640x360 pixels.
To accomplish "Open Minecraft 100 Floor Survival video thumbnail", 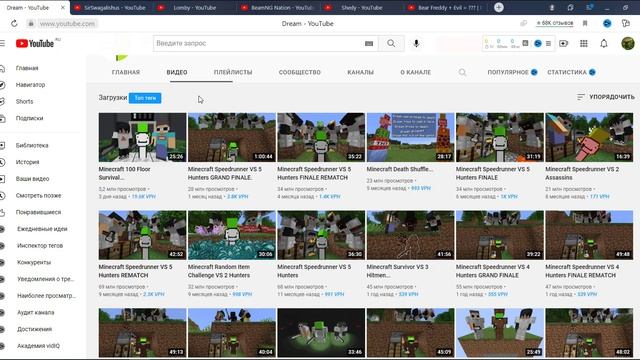I will pos(142,137).
